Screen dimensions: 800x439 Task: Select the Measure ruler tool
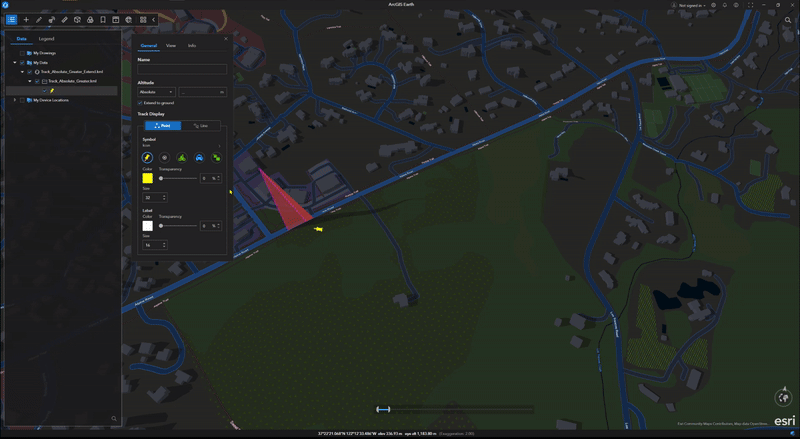click(64, 19)
